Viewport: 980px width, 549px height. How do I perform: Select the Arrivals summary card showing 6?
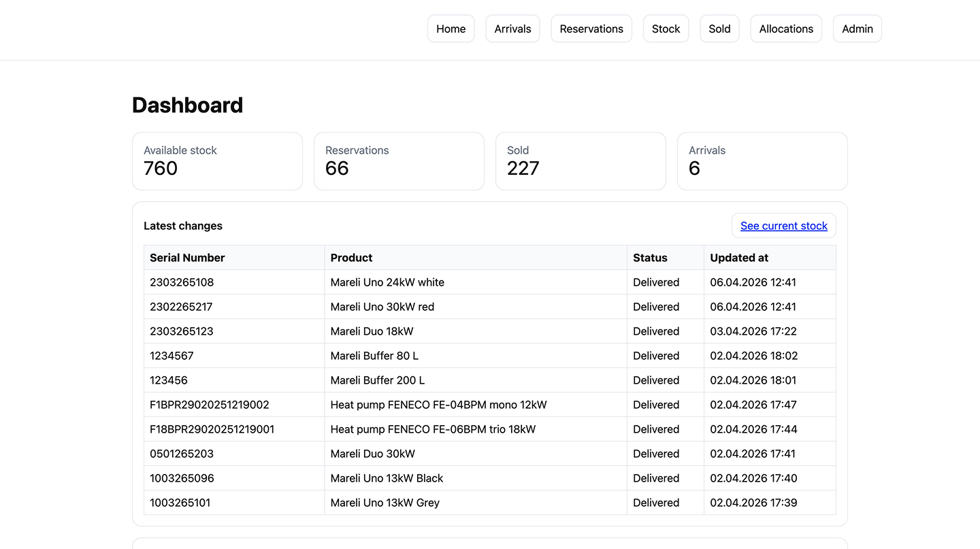(x=762, y=161)
